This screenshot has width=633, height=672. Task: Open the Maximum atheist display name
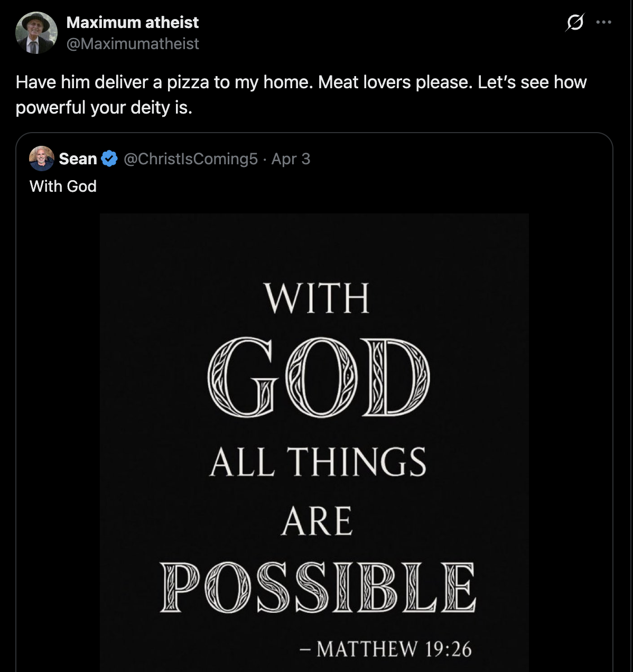coord(133,23)
